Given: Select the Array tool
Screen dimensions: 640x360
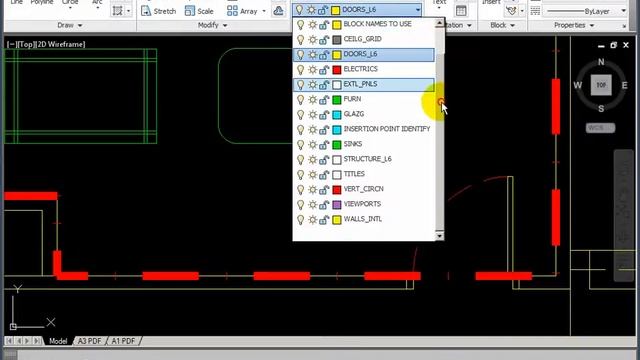Looking at the screenshot, I should click(x=242, y=11).
